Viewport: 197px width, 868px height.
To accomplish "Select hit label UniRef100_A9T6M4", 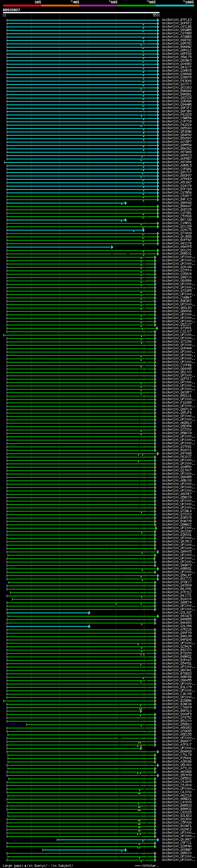I will (177, 162).
